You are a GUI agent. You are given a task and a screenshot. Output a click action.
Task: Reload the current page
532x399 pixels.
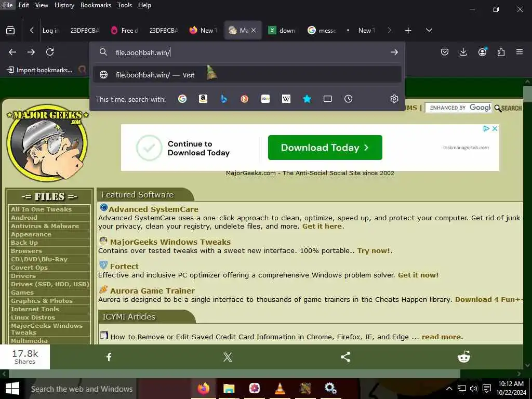pos(50,52)
